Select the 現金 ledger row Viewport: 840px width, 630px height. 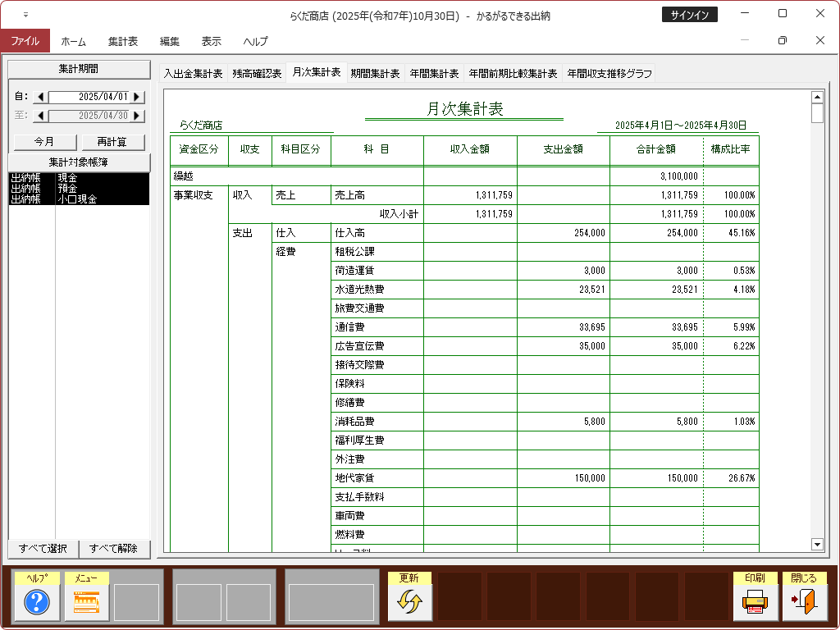point(79,177)
